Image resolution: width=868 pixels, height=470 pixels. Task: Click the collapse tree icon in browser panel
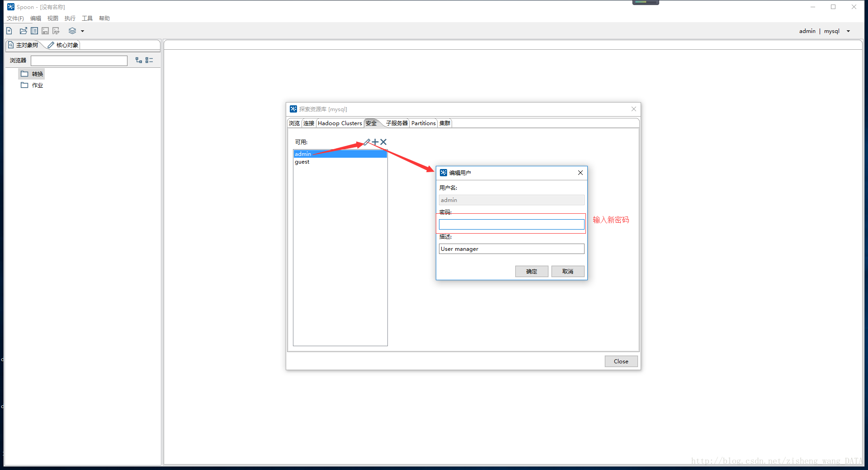point(149,60)
